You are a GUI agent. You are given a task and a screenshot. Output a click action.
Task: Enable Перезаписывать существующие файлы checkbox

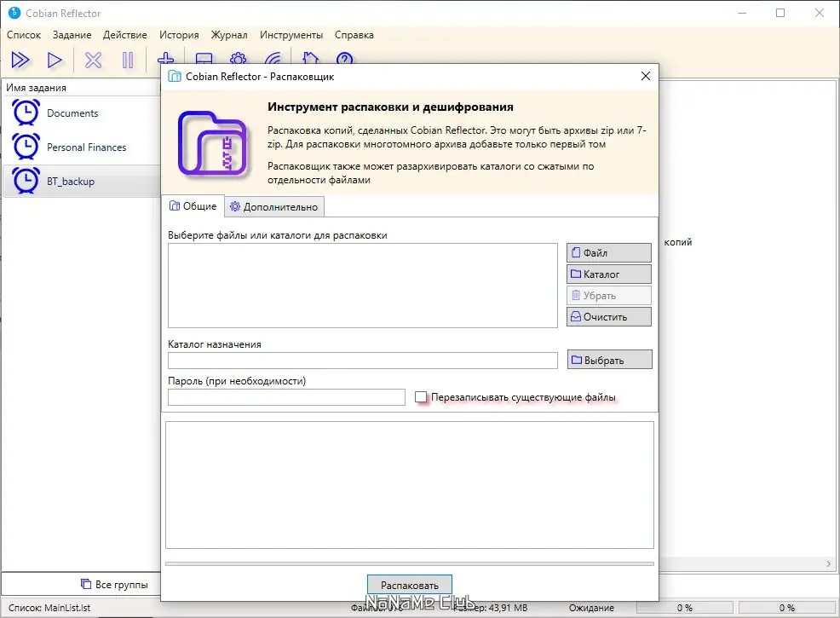(421, 397)
